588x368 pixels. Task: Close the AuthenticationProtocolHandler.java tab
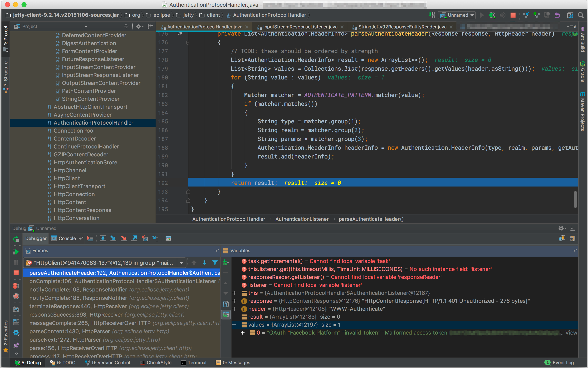247,27
